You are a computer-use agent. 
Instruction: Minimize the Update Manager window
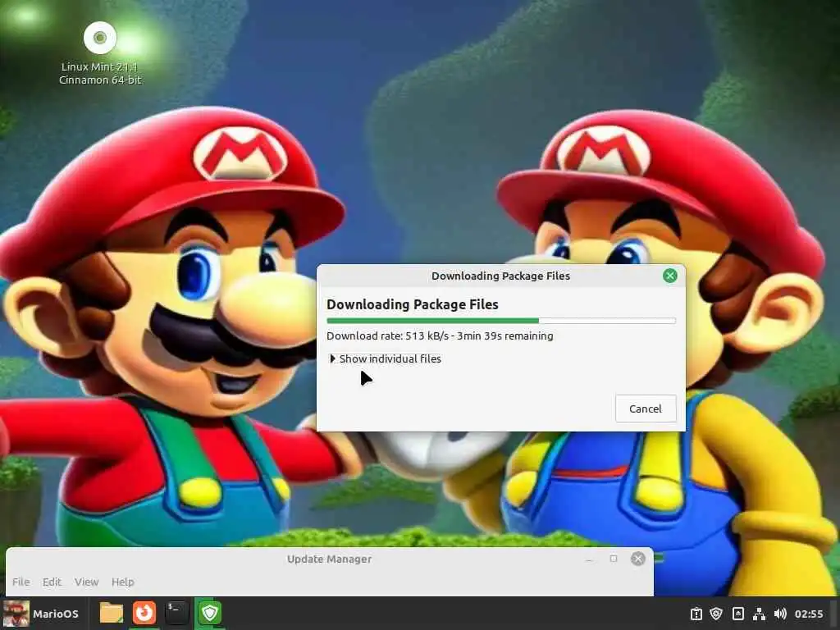pyautogui.click(x=589, y=559)
